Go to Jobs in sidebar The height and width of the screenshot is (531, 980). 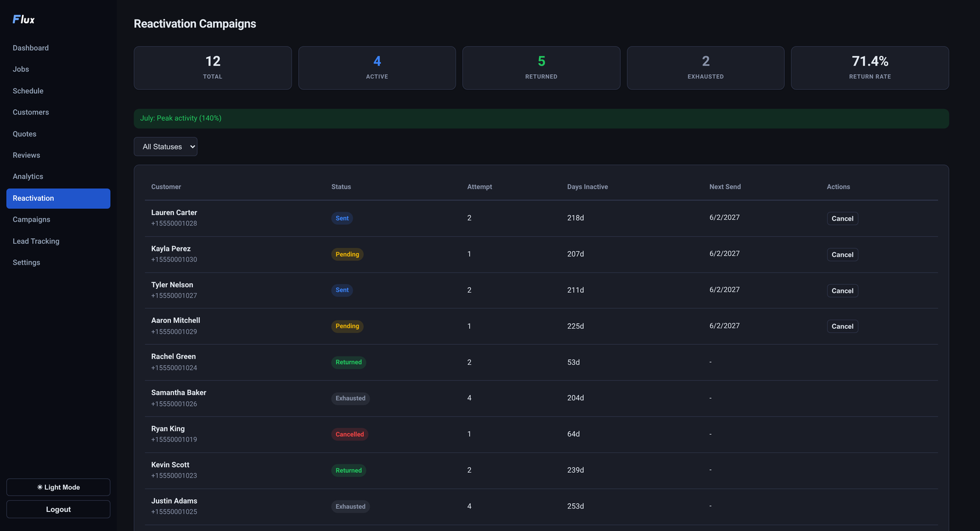click(x=58, y=69)
